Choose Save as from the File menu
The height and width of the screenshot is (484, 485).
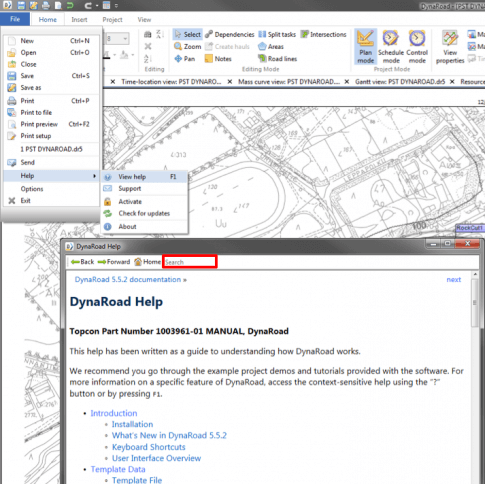52,87
